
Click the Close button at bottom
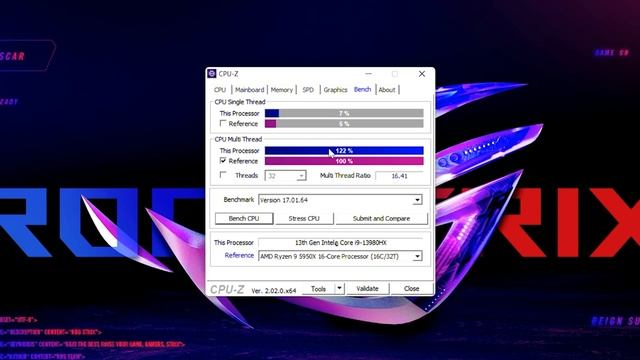[411, 289]
